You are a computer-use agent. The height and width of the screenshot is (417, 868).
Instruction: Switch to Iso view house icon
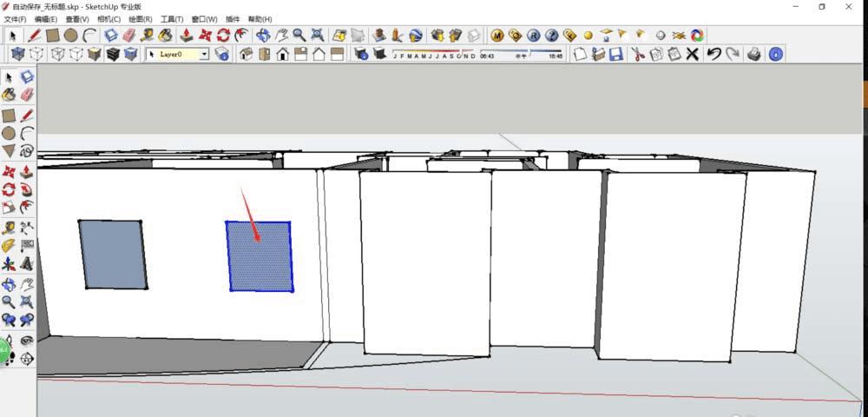247,54
